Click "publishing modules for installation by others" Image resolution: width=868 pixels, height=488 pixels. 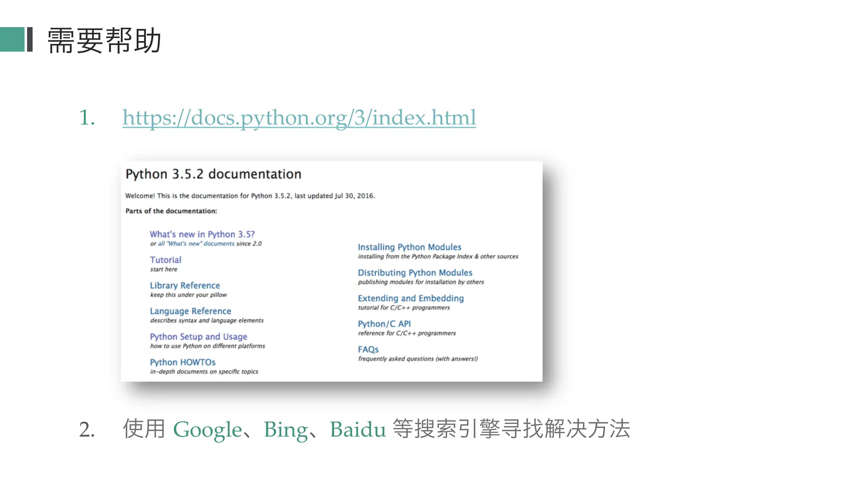tap(421, 282)
